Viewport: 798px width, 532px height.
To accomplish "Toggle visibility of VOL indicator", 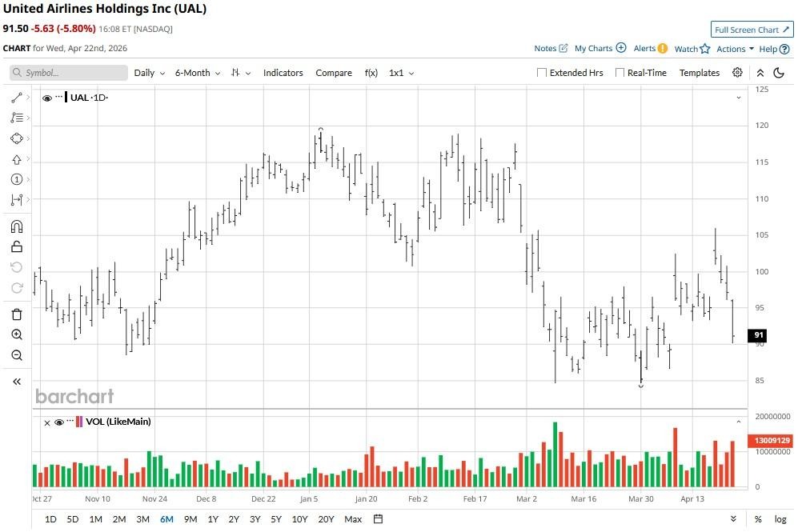I will pos(59,422).
